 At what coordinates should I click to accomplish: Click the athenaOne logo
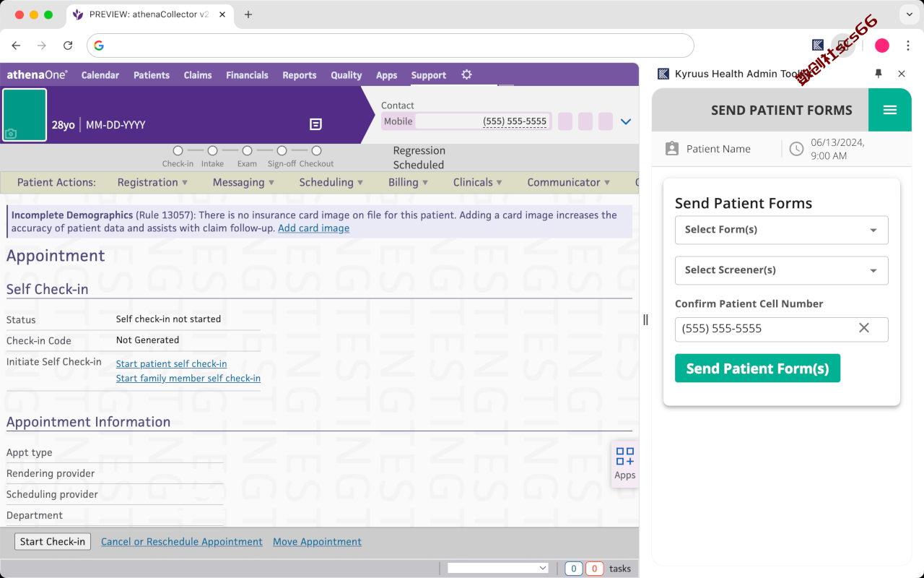38,74
